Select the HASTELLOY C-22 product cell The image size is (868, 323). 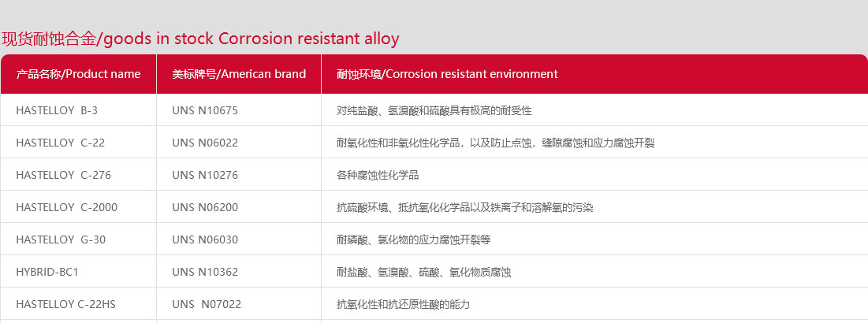click(x=79, y=142)
